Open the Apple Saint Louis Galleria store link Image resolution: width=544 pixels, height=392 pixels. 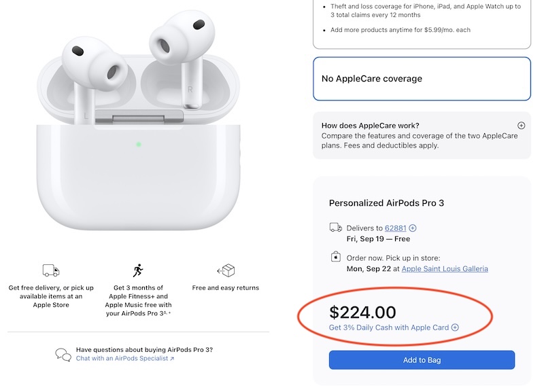(445, 269)
